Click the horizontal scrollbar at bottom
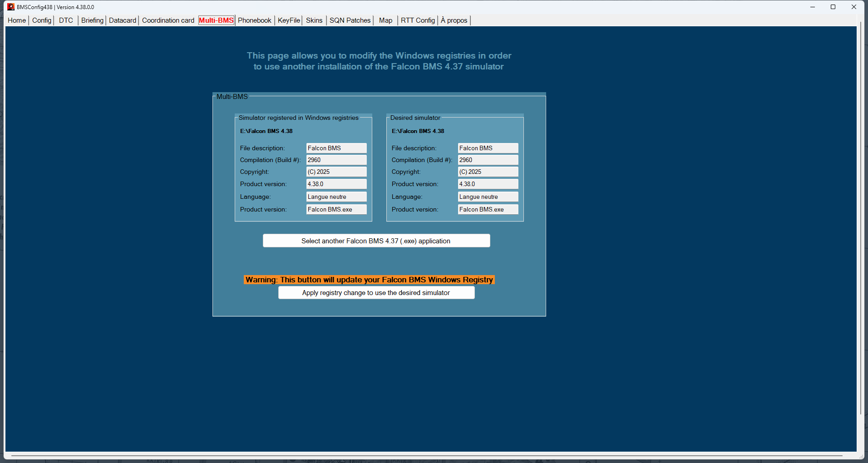 click(427, 455)
